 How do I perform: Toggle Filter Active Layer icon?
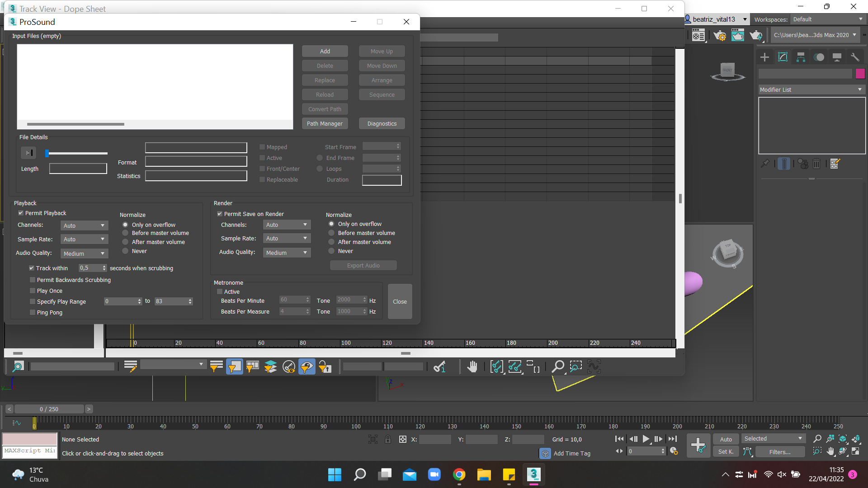271,366
